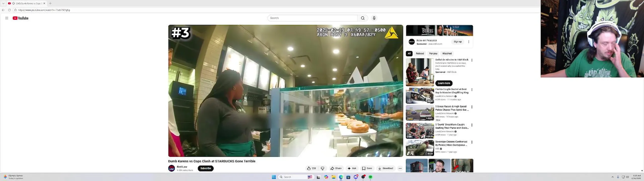The image size is (644, 181).
Task: Click the video player area
Action: click(286, 91)
